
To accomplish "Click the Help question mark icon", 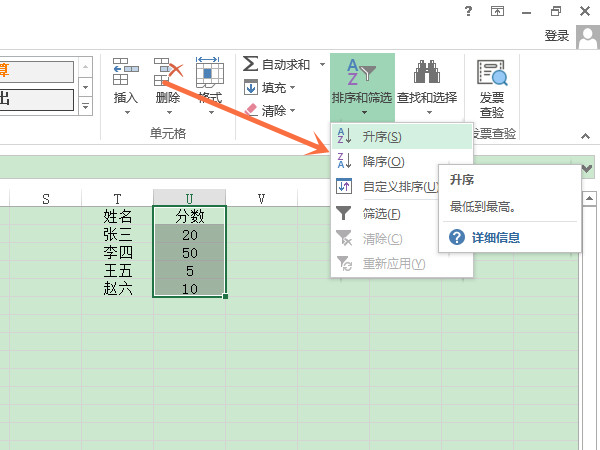I will point(468,11).
